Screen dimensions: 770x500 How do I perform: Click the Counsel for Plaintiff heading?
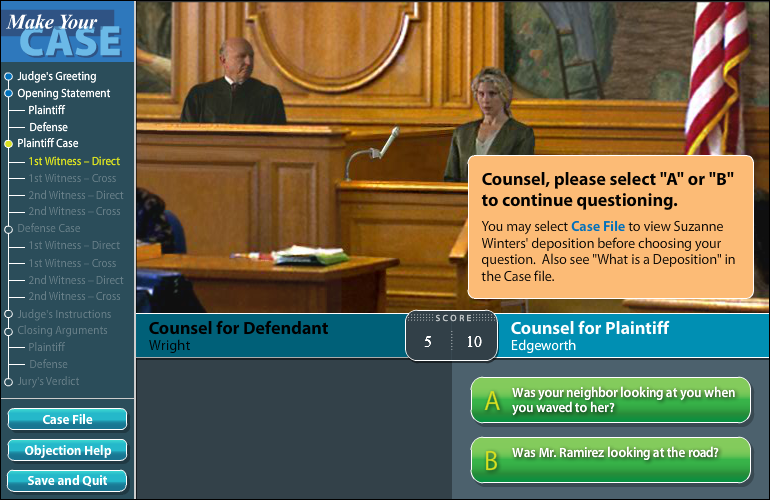(x=589, y=328)
